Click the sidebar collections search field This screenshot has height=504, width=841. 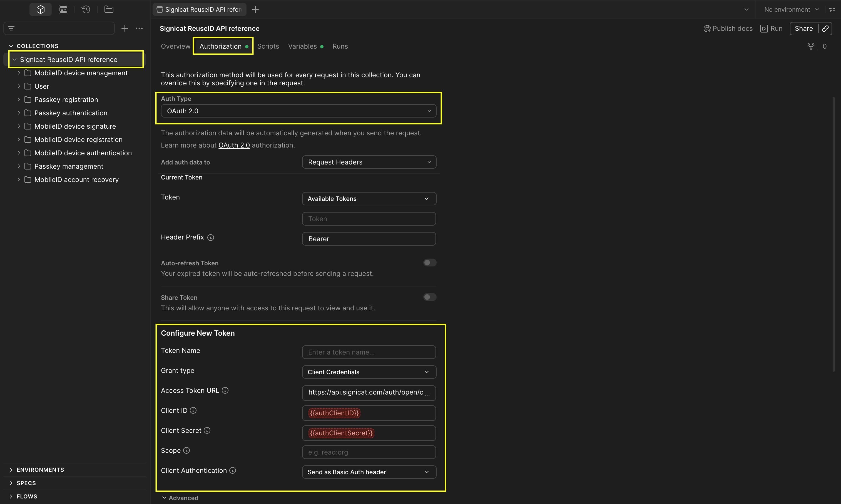pyautogui.click(x=59, y=29)
